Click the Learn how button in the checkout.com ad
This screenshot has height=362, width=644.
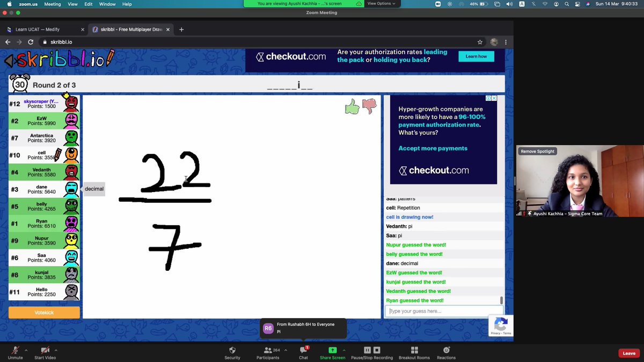(476, 56)
